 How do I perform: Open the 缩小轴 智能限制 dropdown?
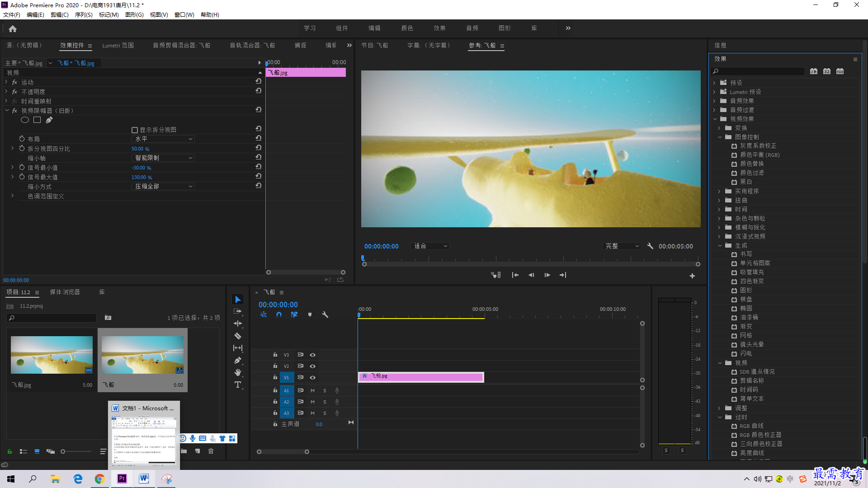(163, 158)
